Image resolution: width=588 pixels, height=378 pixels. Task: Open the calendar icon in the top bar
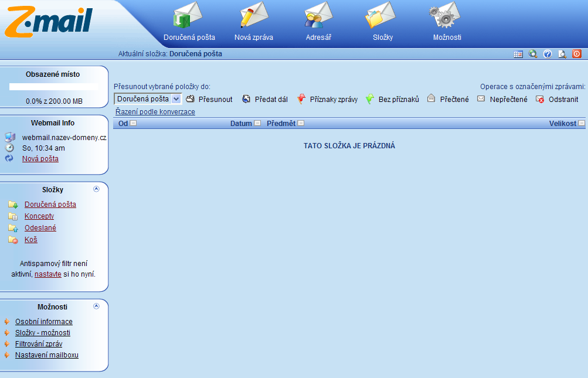(518, 54)
